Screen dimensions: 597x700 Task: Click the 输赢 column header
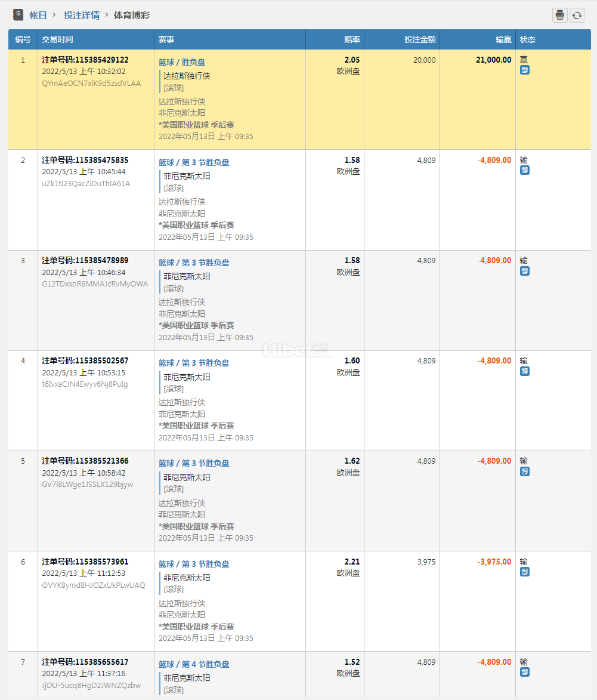(503, 39)
